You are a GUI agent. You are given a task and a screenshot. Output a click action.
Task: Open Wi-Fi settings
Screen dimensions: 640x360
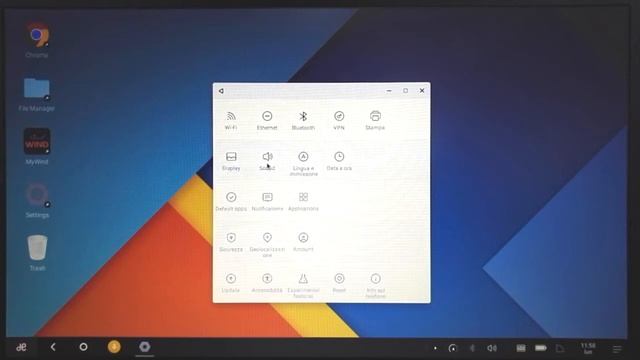coord(231,120)
